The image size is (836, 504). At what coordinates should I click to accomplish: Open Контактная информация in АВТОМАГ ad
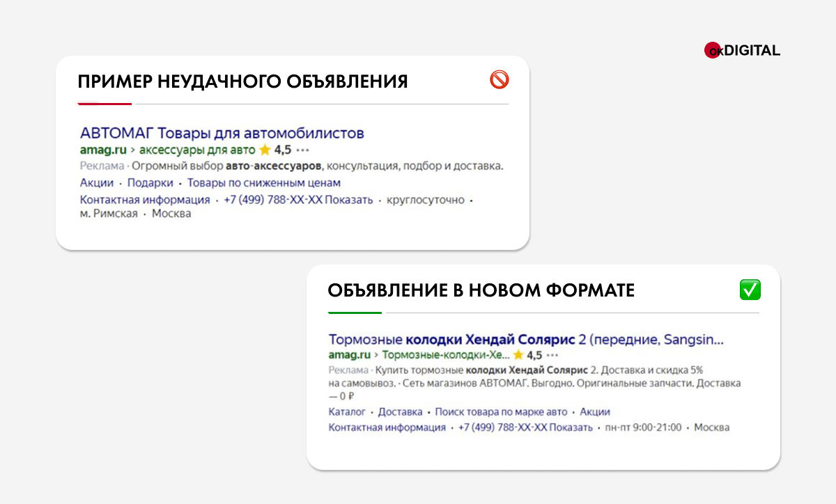tap(145, 200)
